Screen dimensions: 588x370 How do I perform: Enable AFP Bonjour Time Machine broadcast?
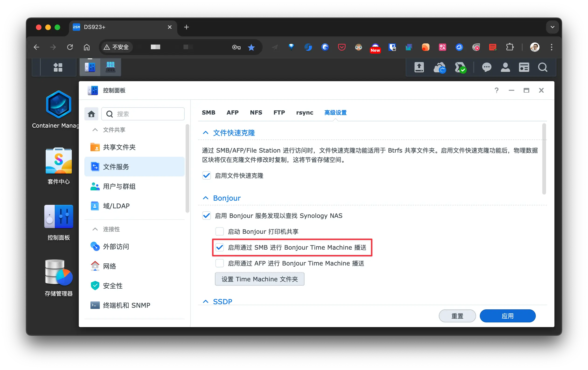[x=220, y=263]
